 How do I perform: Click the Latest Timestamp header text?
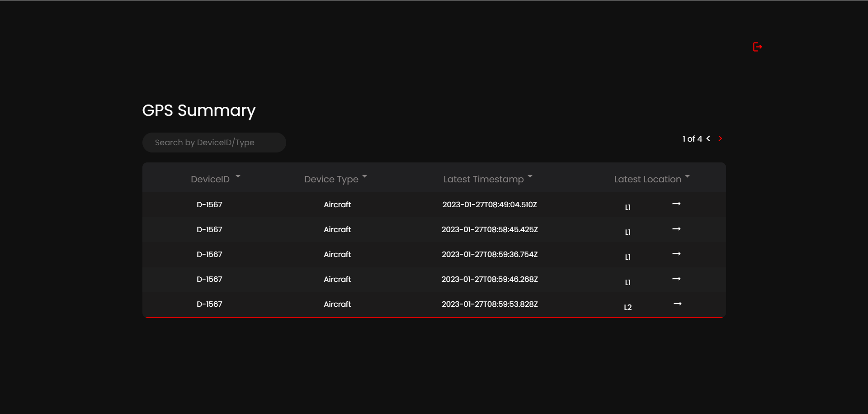pos(484,179)
